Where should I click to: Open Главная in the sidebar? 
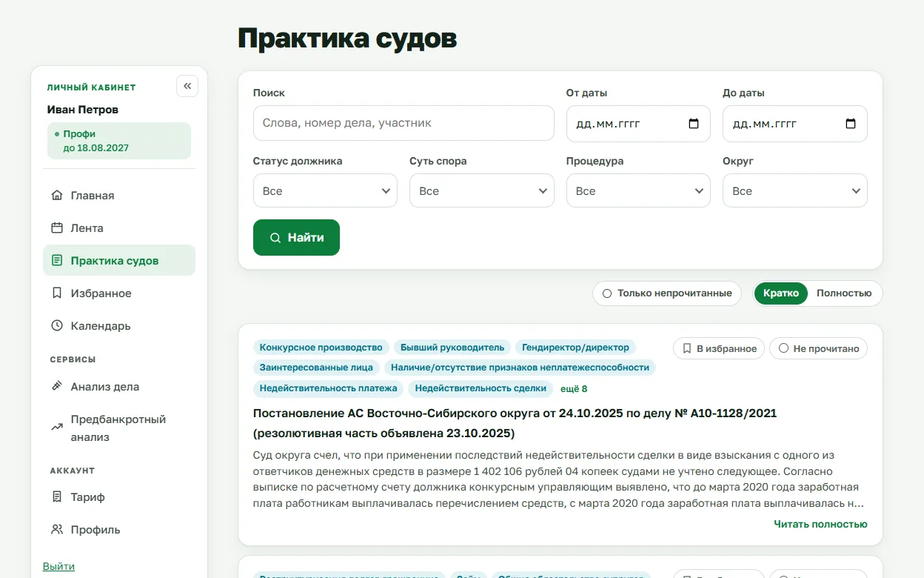(119, 196)
